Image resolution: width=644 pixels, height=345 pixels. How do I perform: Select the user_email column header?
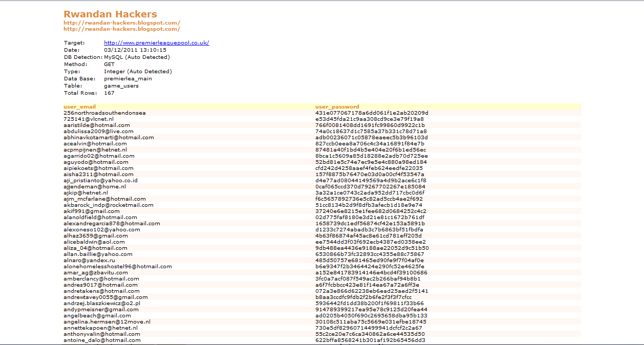coord(80,107)
